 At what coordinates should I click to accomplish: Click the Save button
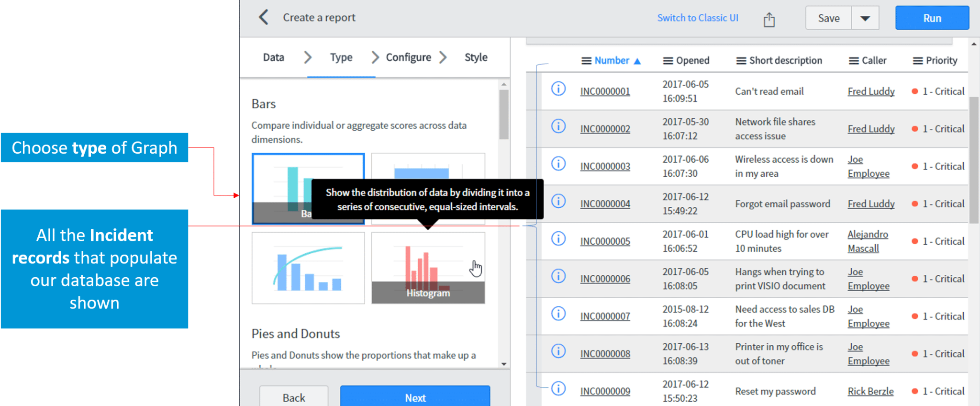pos(829,18)
